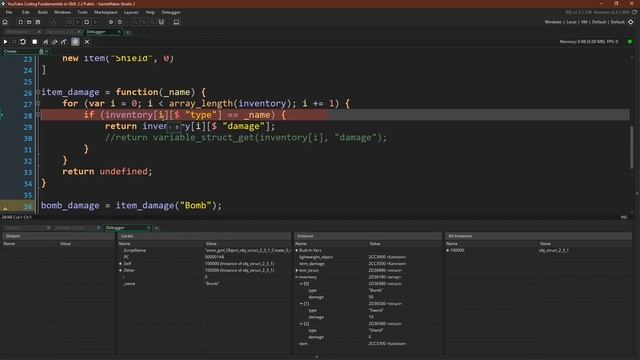Select the _name local variable row
Screen dimensions: 640x360
coord(204,284)
